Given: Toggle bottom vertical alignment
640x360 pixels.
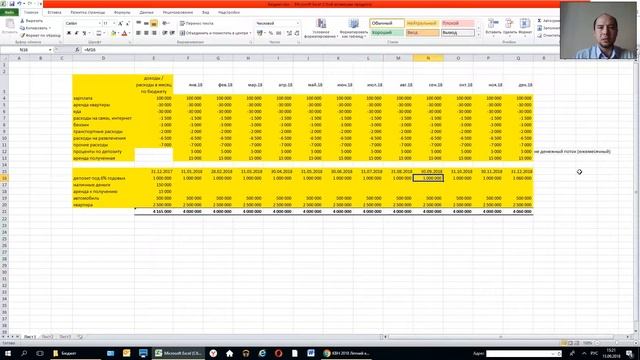Looking at the screenshot, I should point(154,24).
